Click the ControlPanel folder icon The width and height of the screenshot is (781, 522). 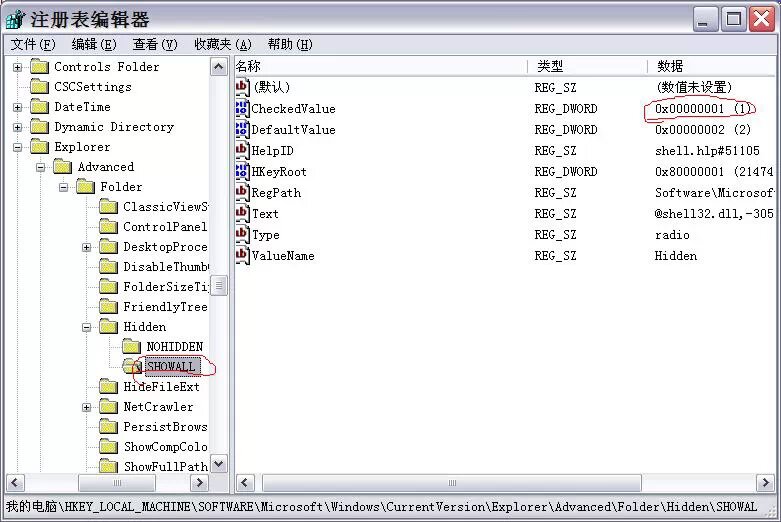pyautogui.click(x=109, y=227)
